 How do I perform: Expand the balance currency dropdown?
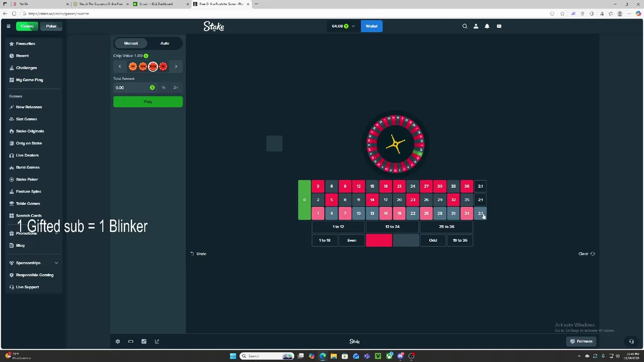click(353, 26)
